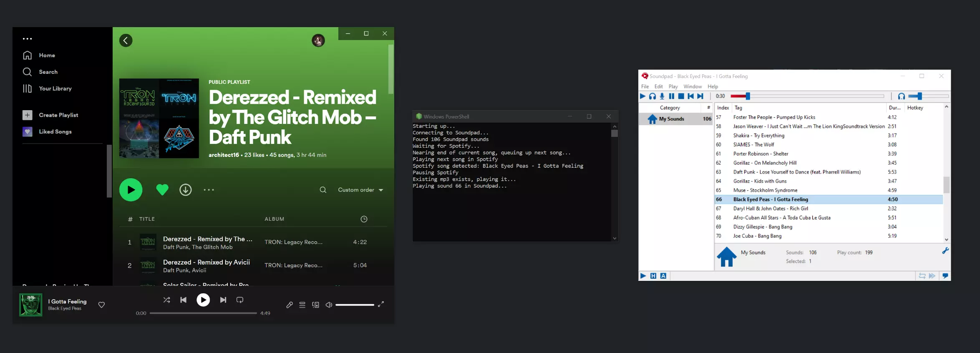
Task: Open Soundpad wrench settings icon
Action: coord(945,250)
